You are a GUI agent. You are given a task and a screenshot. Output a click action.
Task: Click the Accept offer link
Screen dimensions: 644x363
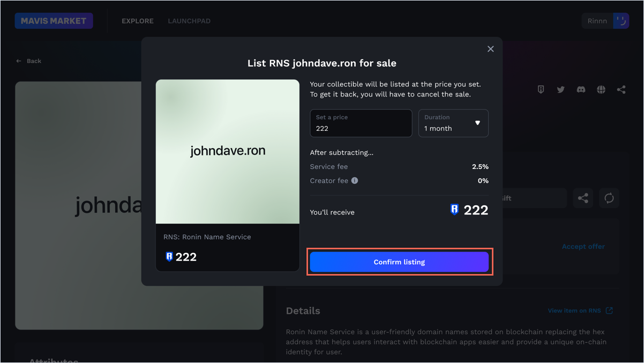pos(583,247)
